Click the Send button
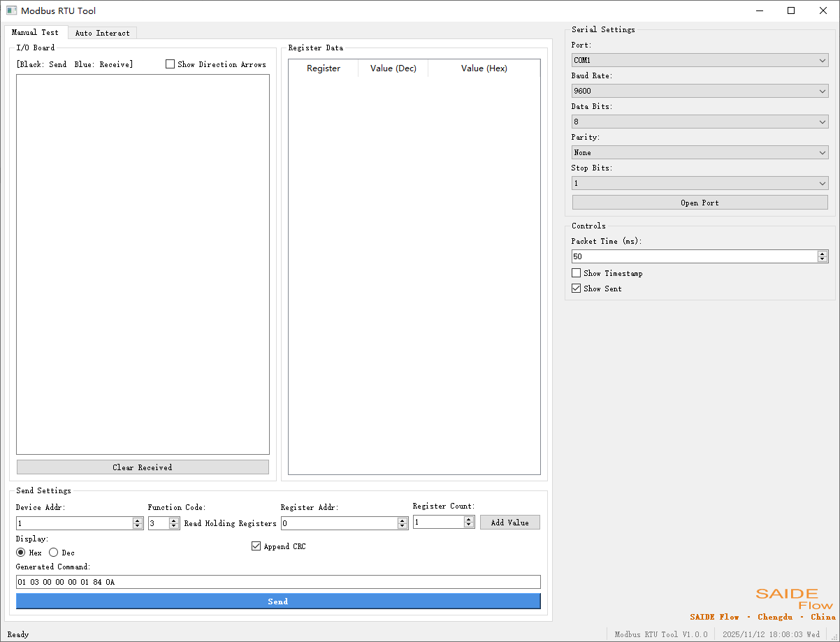 (x=277, y=601)
